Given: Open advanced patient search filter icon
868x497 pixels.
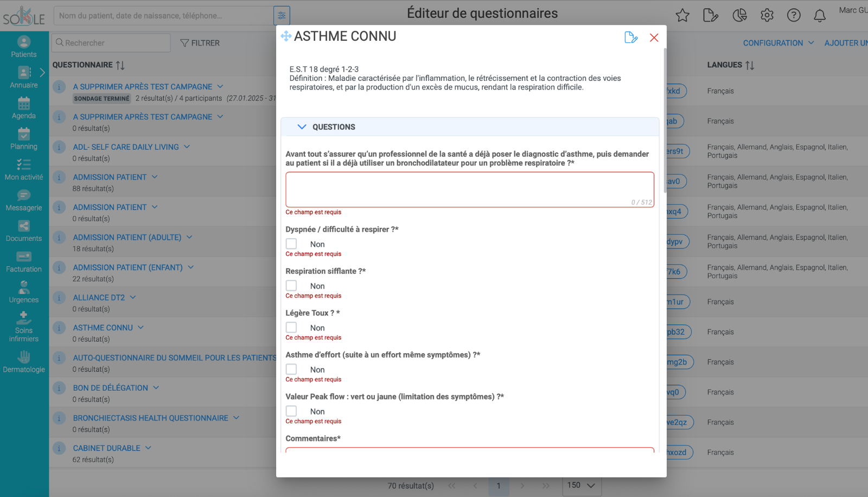Looking at the screenshot, I should coord(282,16).
